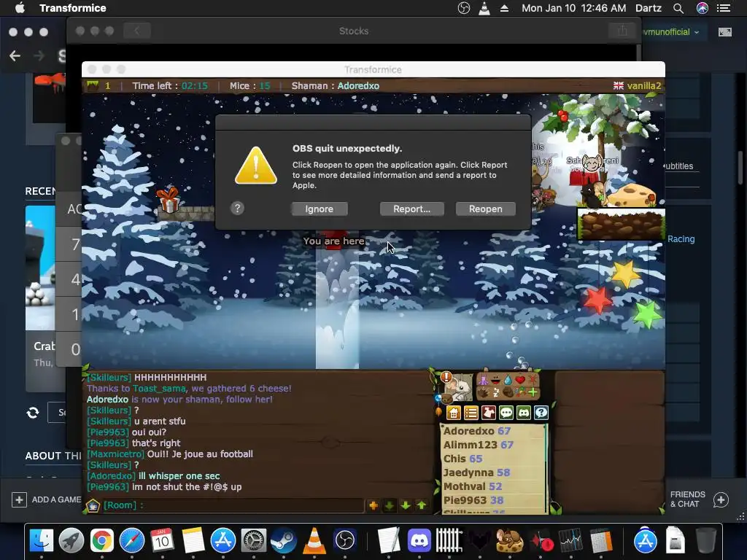
Task: Open the Transformice menu in menu bar
Action: 73,8
